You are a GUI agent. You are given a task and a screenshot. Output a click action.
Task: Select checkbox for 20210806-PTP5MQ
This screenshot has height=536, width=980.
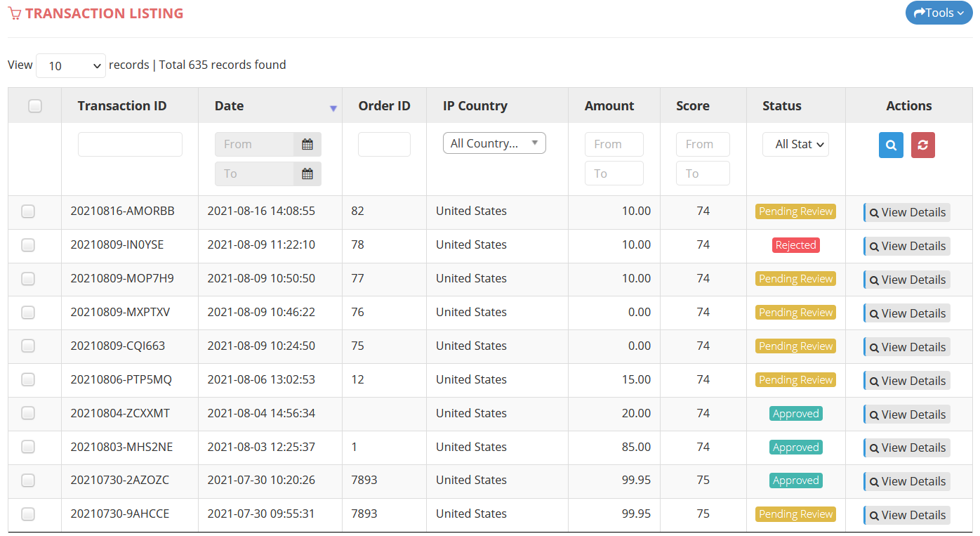(x=28, y=380)
